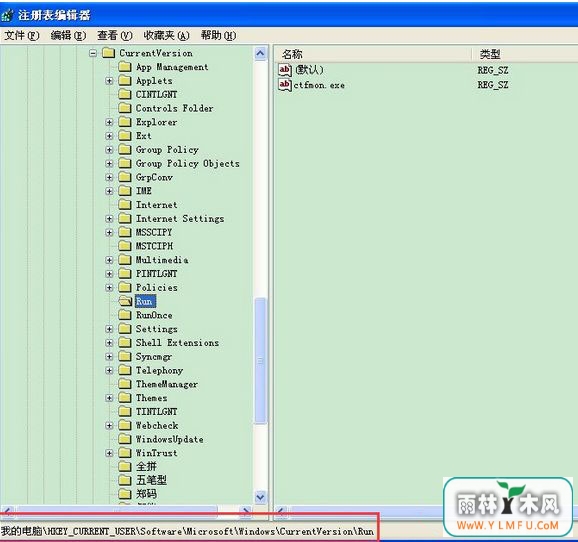Select the Group Policy Objects key
This screenshot has width=578, height=542.
[188, 163]
